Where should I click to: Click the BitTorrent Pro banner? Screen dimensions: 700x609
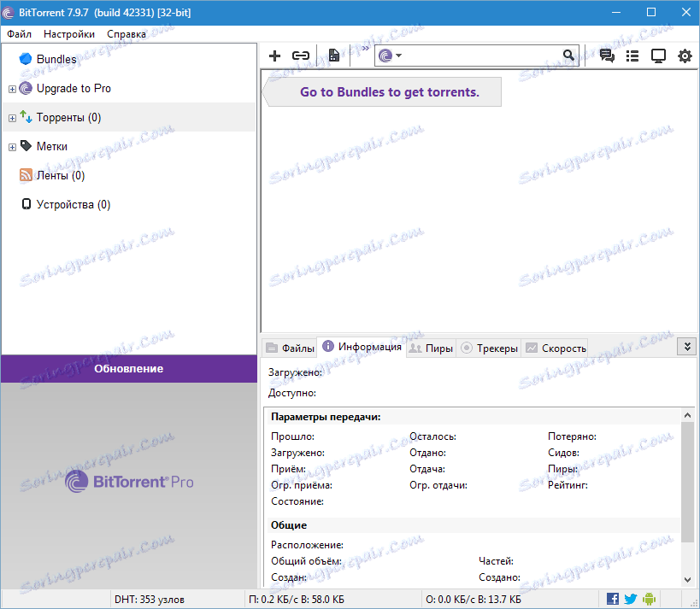point(129,482)
